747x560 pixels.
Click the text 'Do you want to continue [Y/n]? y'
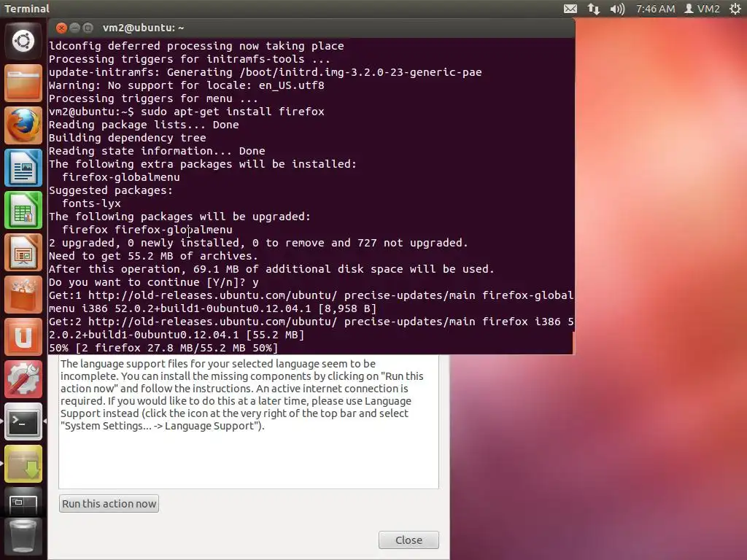click(154, 282)
